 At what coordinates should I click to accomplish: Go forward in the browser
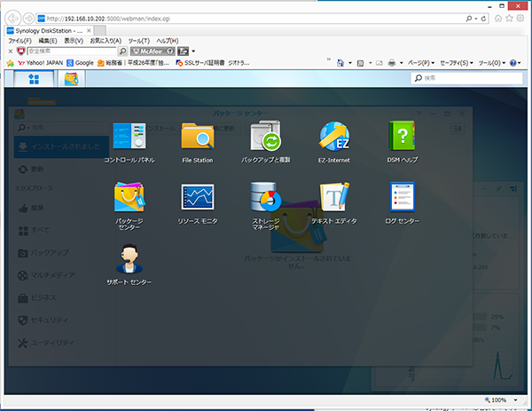tap(29, 19)
